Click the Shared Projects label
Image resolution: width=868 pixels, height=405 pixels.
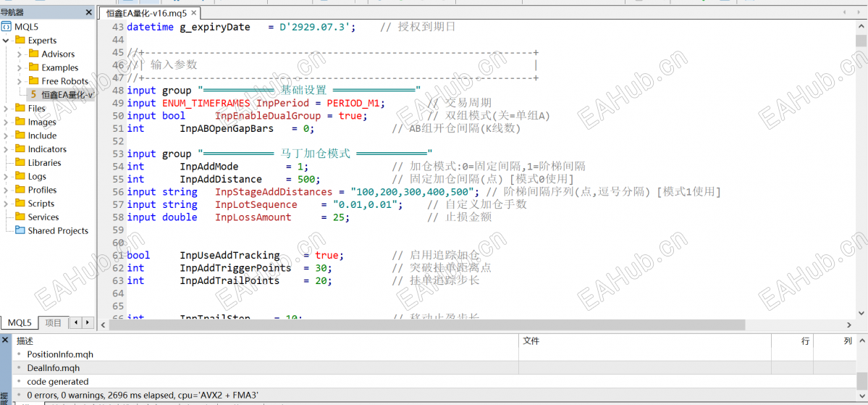click(58, 230)
